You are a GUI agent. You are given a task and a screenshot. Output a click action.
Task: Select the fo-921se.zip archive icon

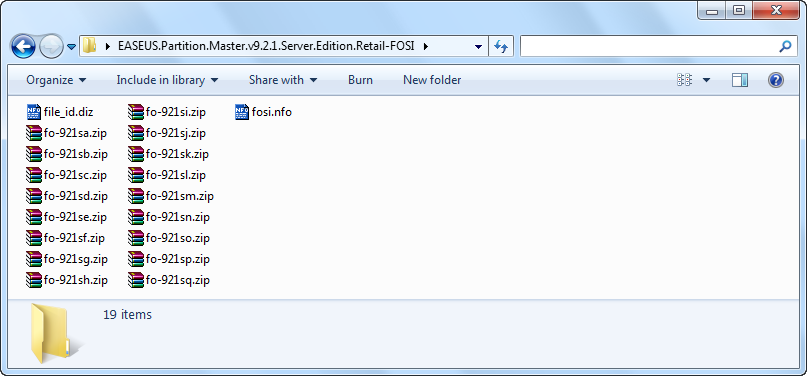tap(33, 217)
